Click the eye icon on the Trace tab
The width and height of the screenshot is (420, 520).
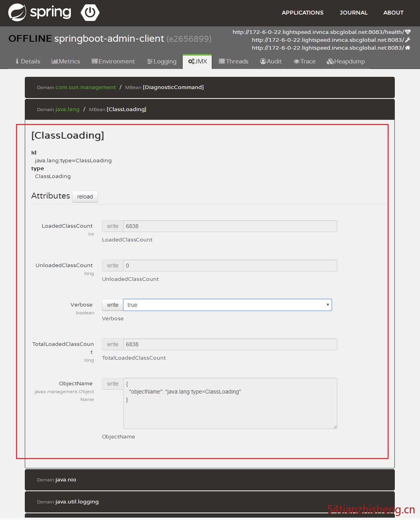point(297,61)
